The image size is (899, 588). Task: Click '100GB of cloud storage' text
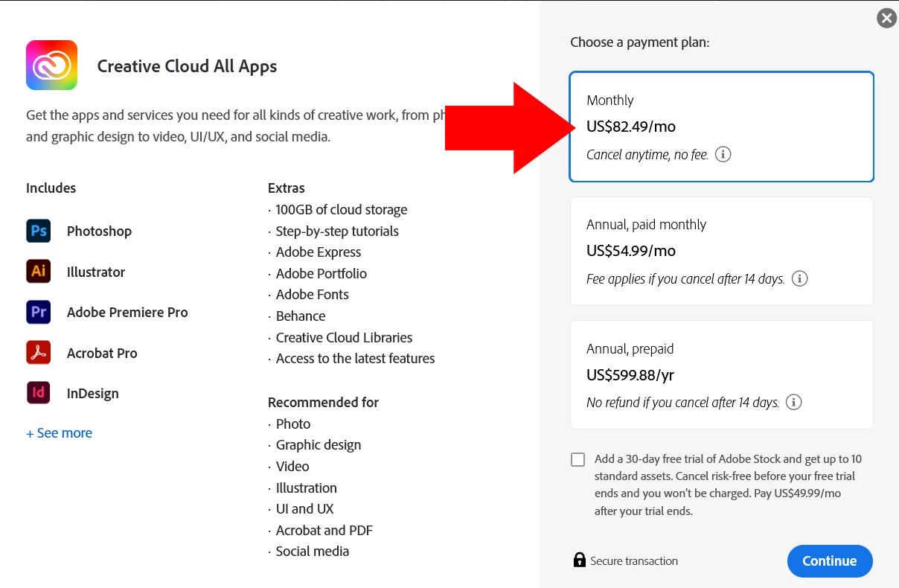pos(342,210)
